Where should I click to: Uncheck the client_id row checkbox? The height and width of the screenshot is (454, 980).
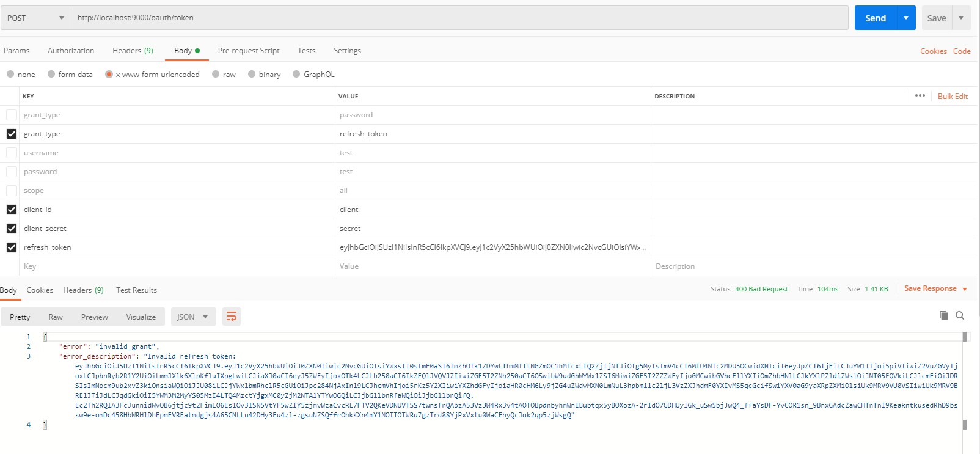click(x=12, y=210)
